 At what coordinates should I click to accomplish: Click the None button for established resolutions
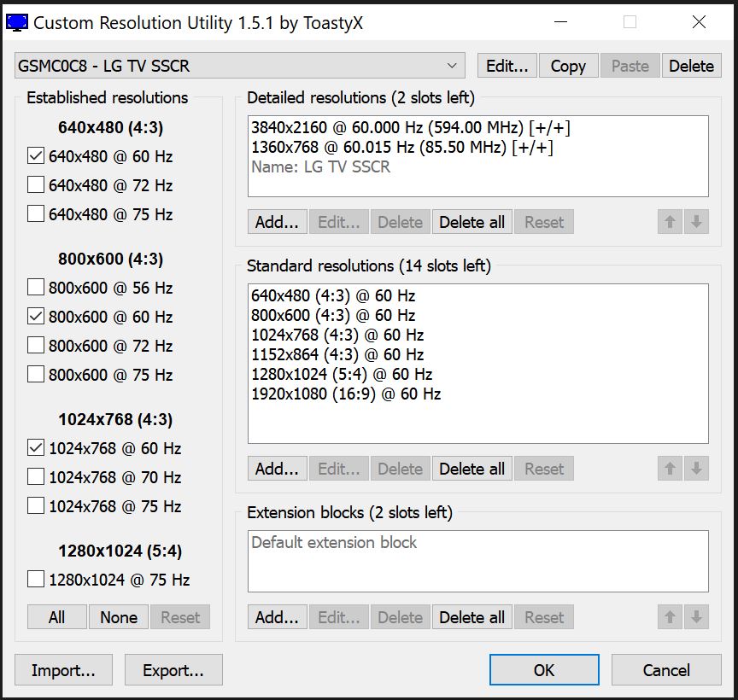click(119, 616)
